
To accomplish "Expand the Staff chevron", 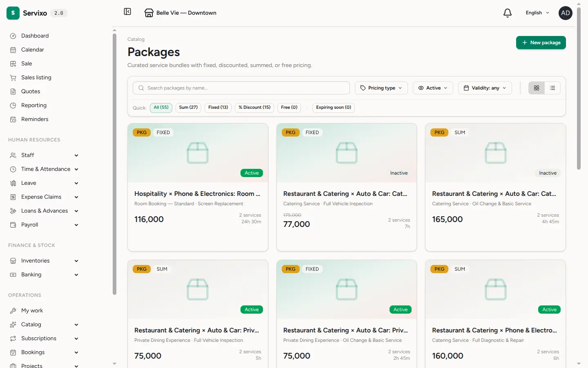I will click(76, 155).
